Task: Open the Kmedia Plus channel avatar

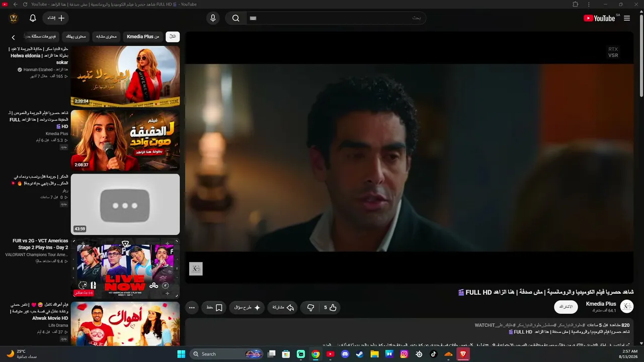Action: tap(627, 306)
